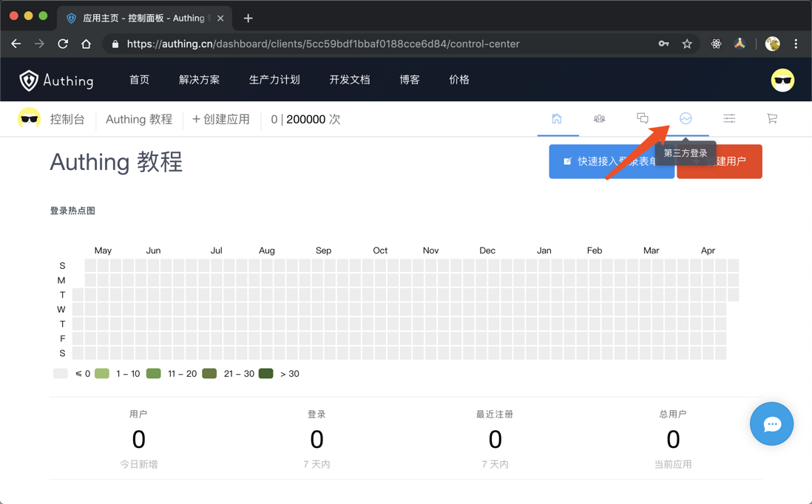Click the browser back arrow

(16, 44)
